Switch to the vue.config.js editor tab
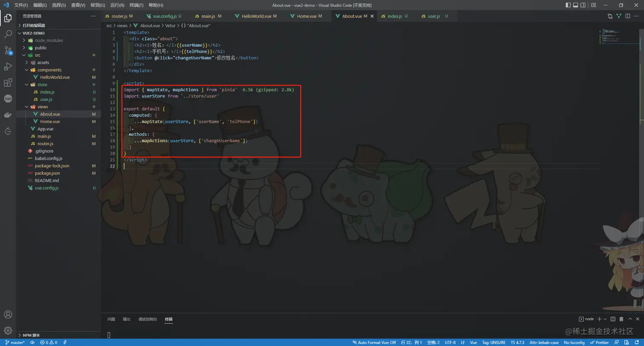644x346 pixels. coord(164,16)
